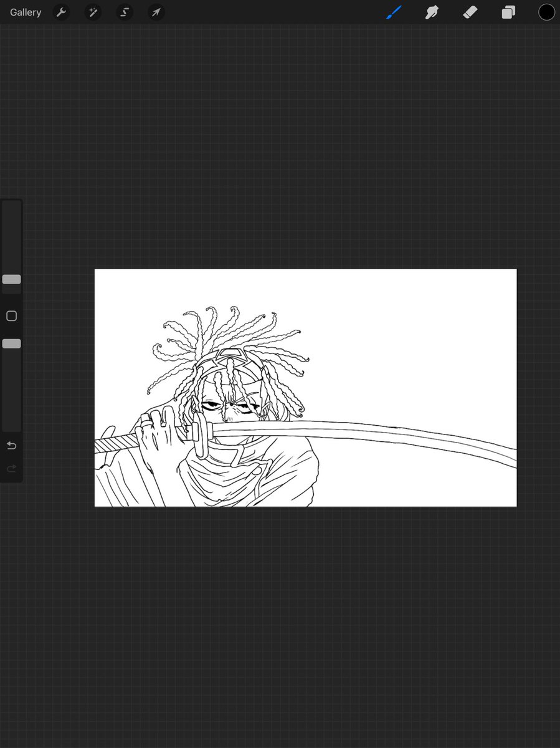Screen dimensions: 560x748
Task: Open the black color picker circle
Action: tap(546, 12)
